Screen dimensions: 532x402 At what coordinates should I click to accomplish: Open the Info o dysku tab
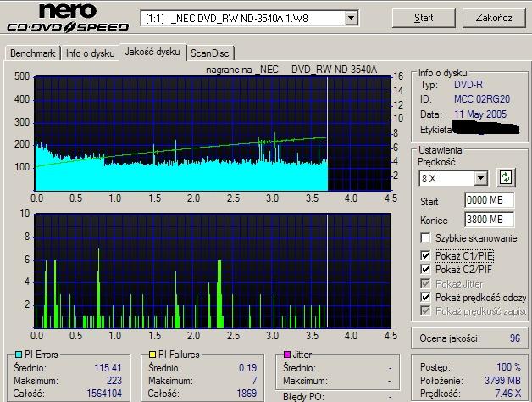click(91, 53)
